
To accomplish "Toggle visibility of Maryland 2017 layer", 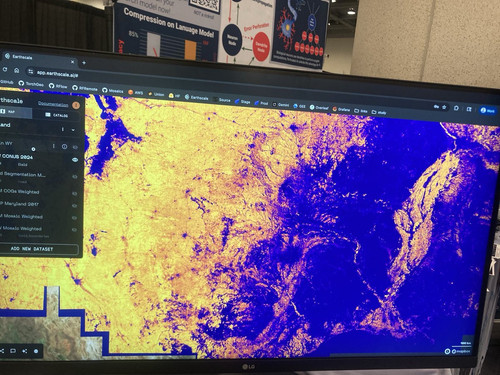I will click(75, 206).
